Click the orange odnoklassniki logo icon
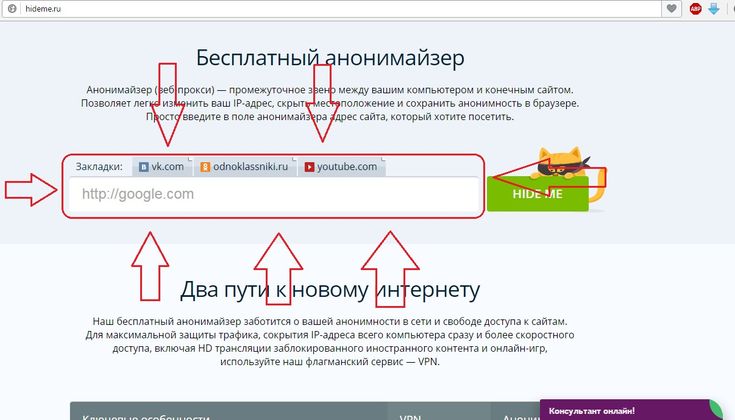Viewport: 735px width, 420px height. (x=204, y=167)
